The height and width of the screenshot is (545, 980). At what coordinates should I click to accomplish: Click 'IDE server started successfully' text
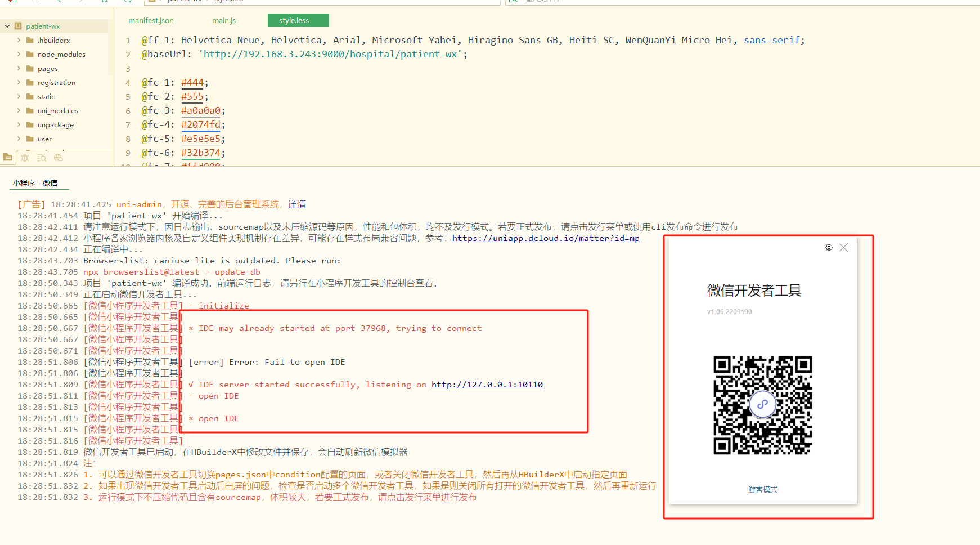pos(279,385)
